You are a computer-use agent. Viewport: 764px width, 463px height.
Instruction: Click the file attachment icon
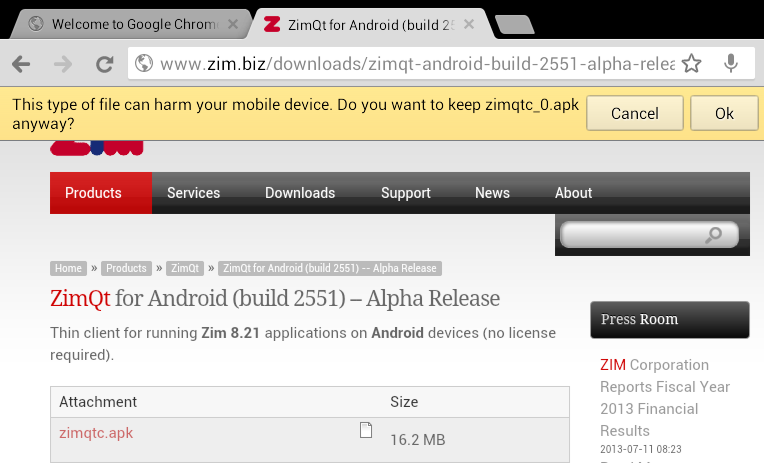coord(366,430)
